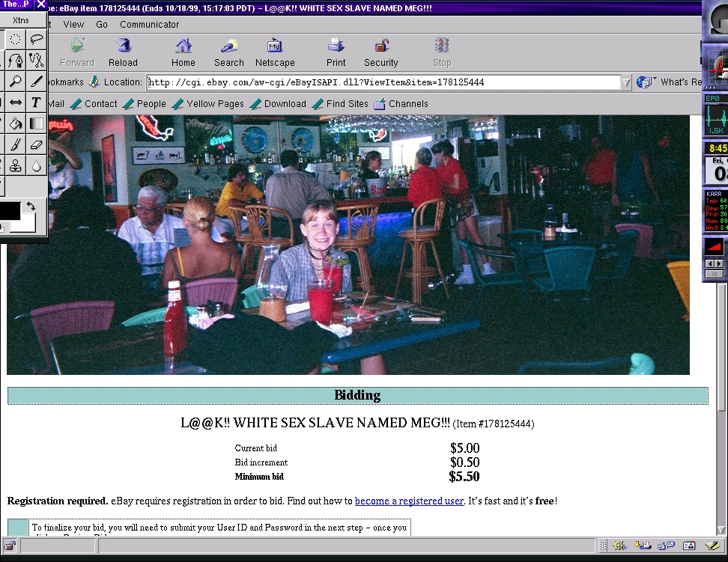This screenshot has height=562, width=728.
Task: Swap foreground and background colors arrow
Action: tap(31, 206)
